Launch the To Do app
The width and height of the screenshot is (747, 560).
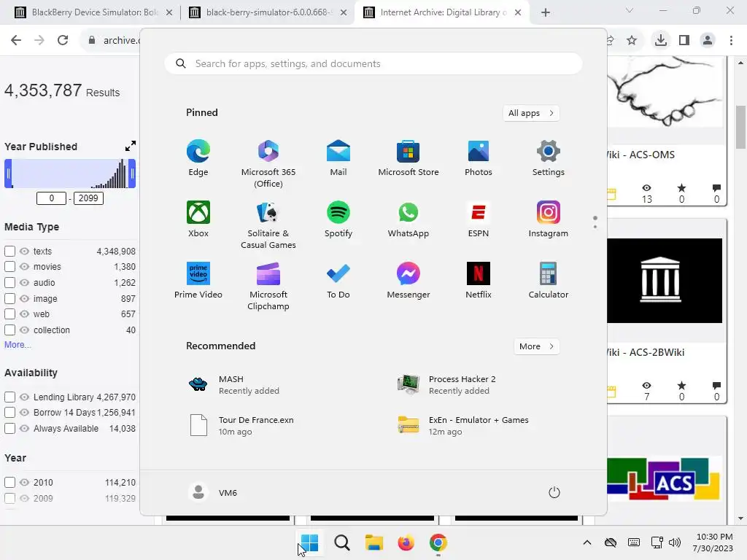[338, 281]
